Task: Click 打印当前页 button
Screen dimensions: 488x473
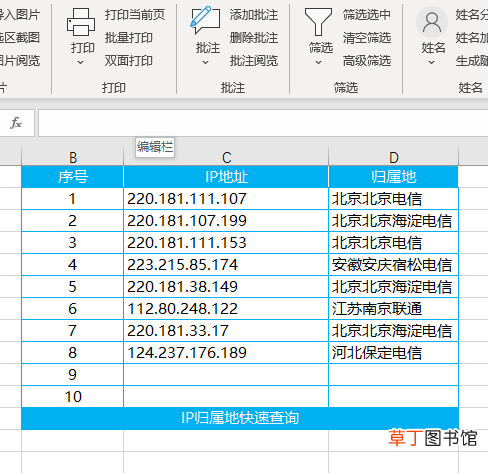Action: 135,15
